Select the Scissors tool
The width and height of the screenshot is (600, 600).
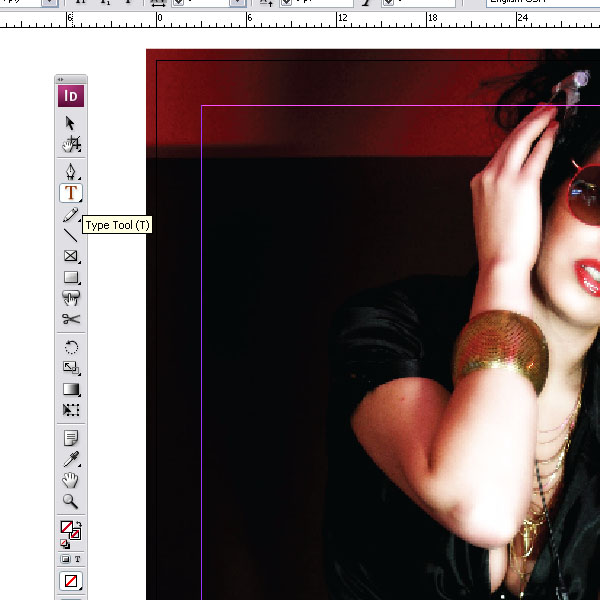(x=71, y=319)
